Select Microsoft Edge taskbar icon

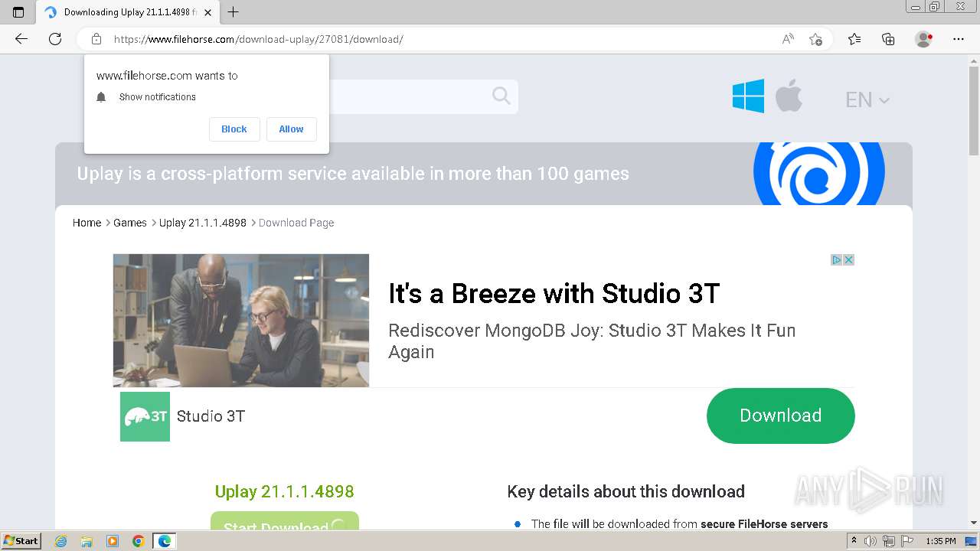[165, 541]
